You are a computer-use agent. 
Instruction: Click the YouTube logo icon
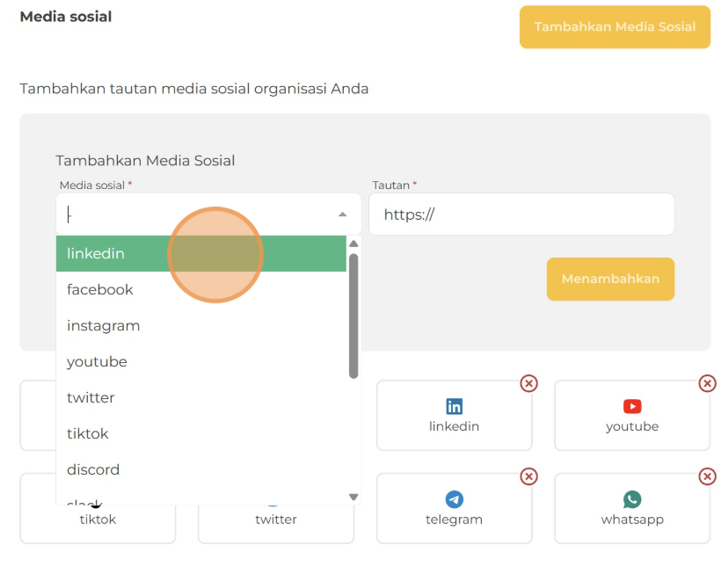coord(631,406)
